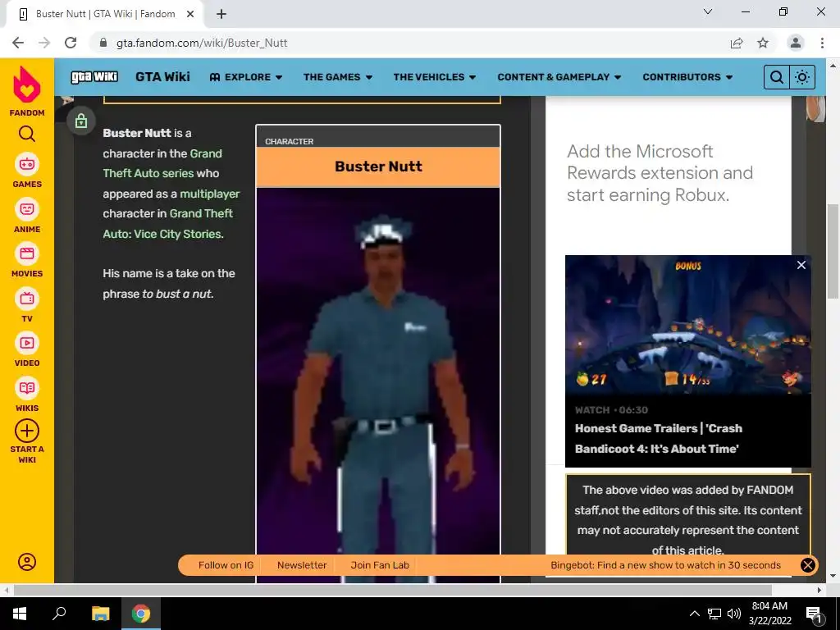Close the Buster Nutt browser tab
Screen dimensions: 840x630
pyautogui.click(x=190, y=14)
